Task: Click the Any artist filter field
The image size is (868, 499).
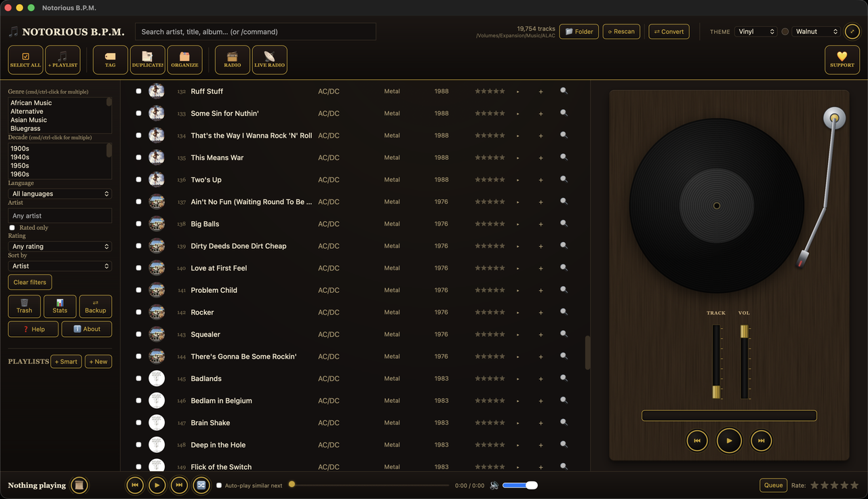Action: click(60, 216)
